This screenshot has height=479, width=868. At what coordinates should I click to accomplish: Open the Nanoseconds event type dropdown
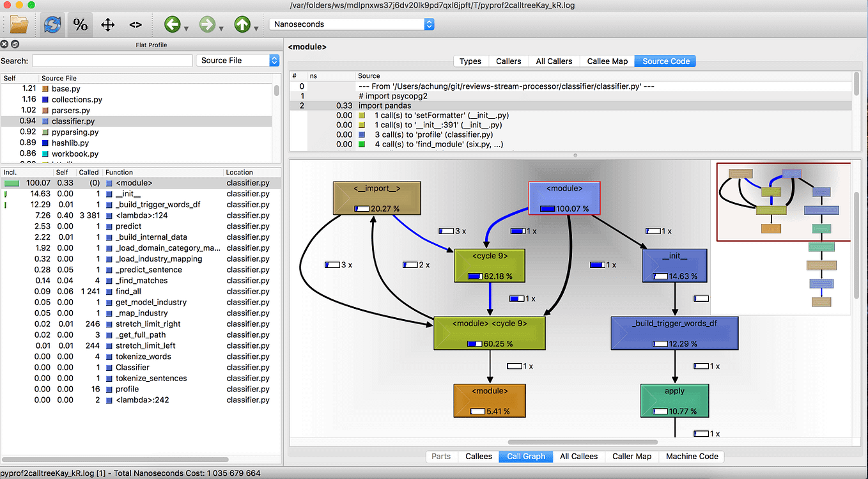[352, 23]
